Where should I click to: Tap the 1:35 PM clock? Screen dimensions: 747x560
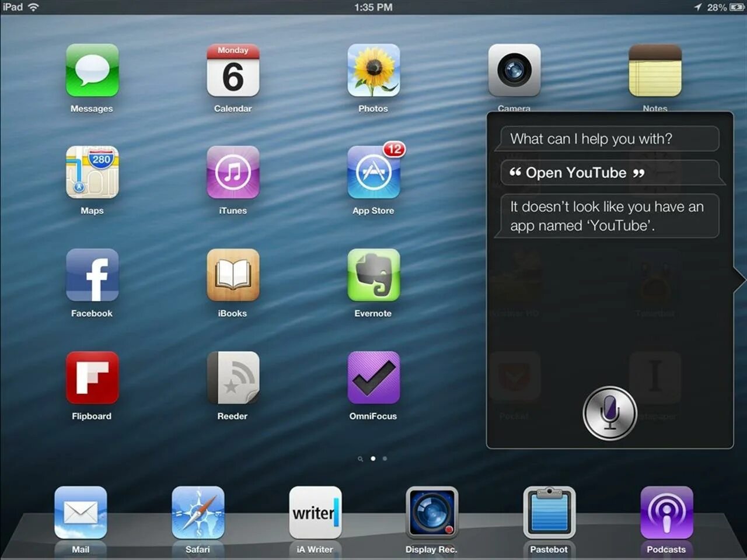pyautogui.click(x=373, y=7)
